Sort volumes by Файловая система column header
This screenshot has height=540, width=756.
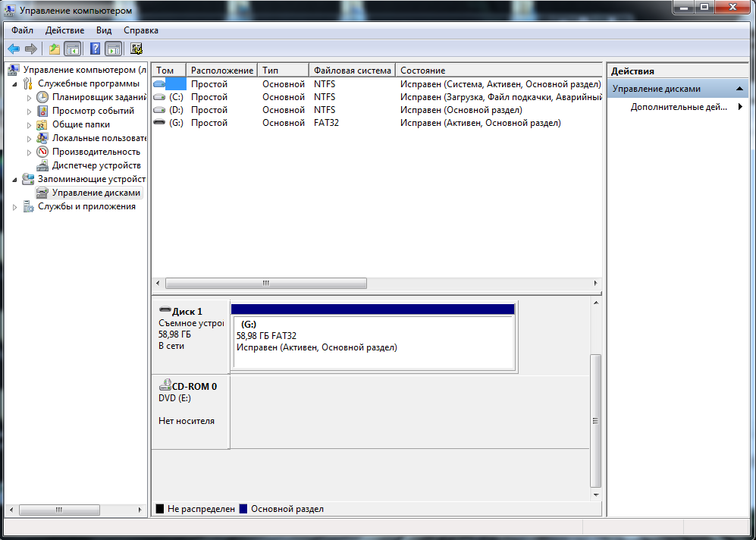pyautogui.click(x=352, y=71)
